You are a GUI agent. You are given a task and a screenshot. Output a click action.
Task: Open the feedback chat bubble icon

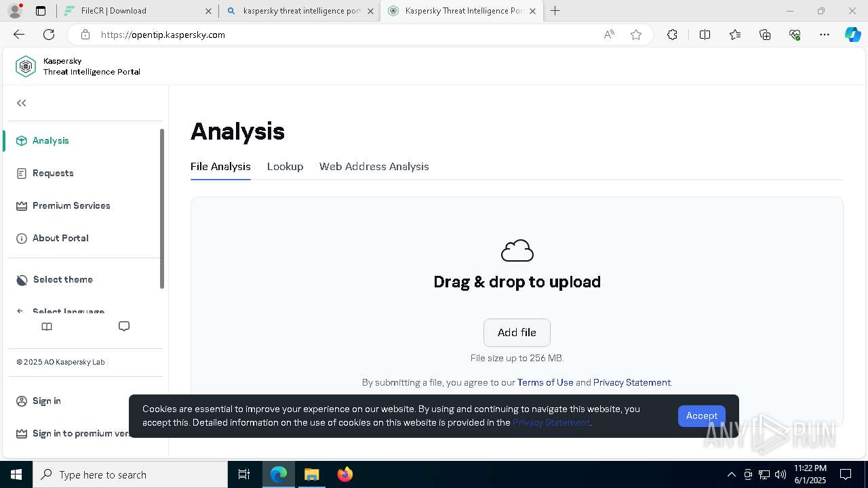[x=124, y=327]
